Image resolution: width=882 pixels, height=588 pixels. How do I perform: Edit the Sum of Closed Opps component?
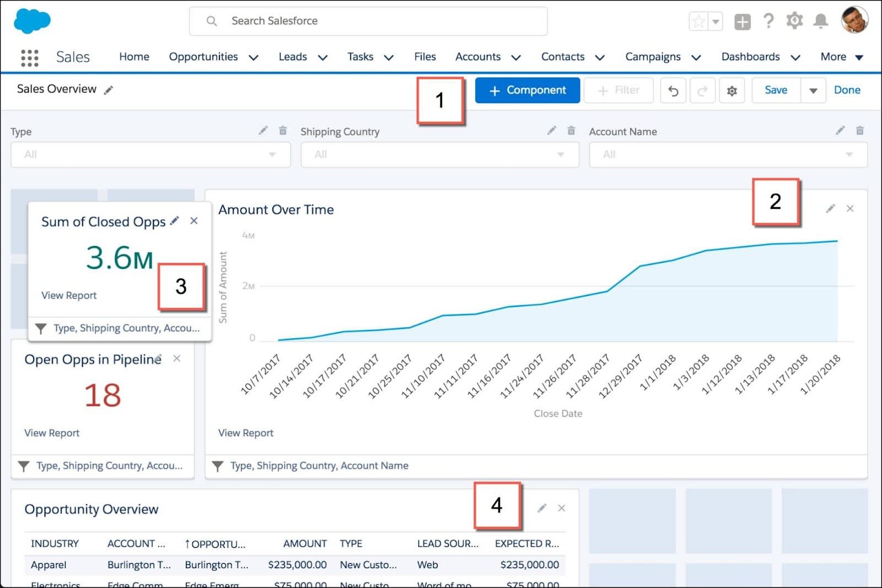point(174,221)
